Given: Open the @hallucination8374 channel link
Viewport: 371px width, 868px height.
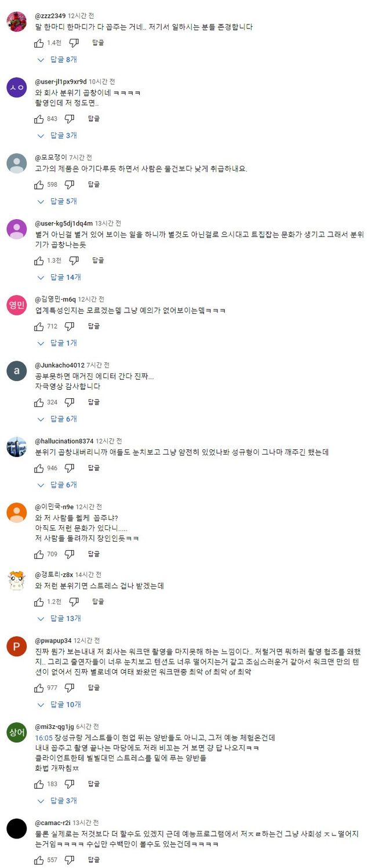Looking at the screenshot, I should tap(64, 441).
